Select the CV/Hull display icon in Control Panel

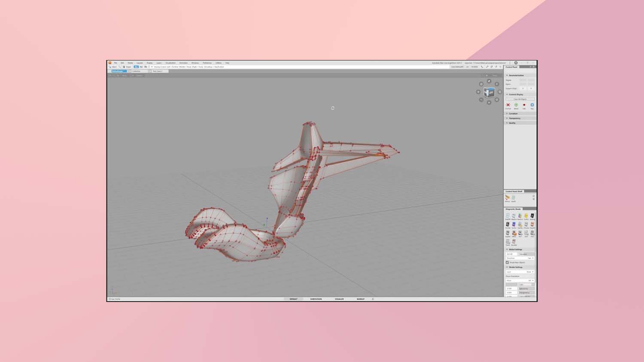point(508,105)
